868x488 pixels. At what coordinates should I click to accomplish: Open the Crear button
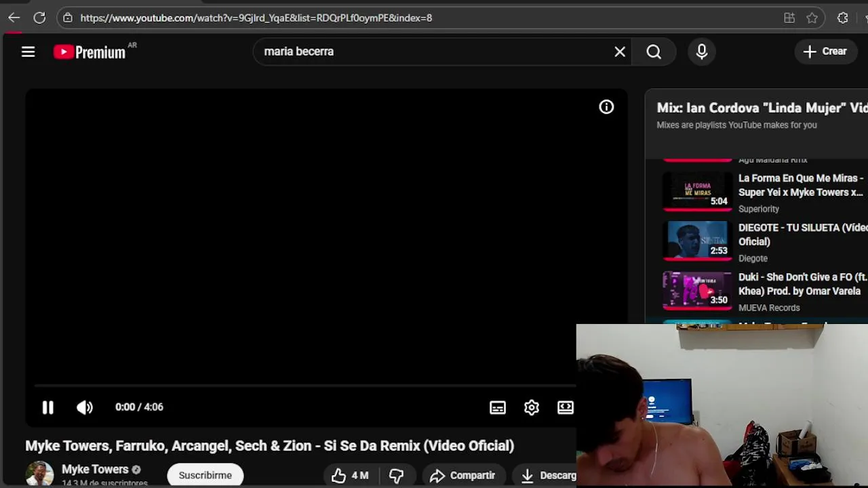tap(825, 52)
